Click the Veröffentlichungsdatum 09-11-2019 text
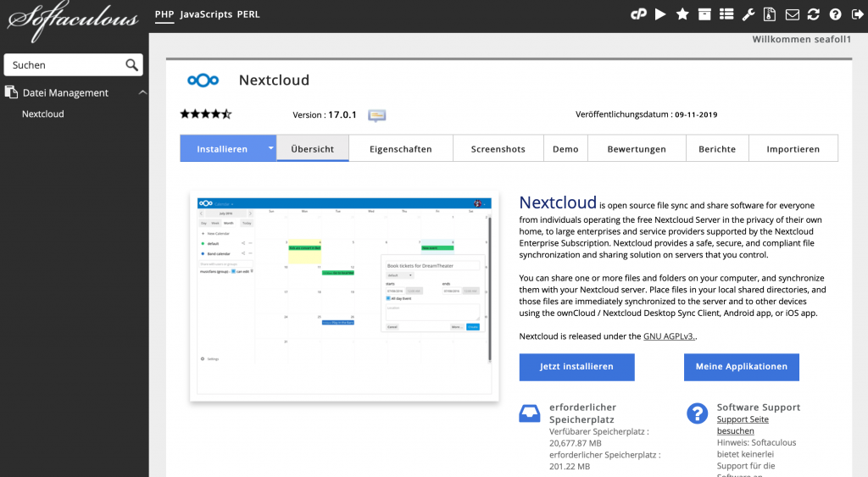Viewport: 868px width, 477px height. [646, 114]
